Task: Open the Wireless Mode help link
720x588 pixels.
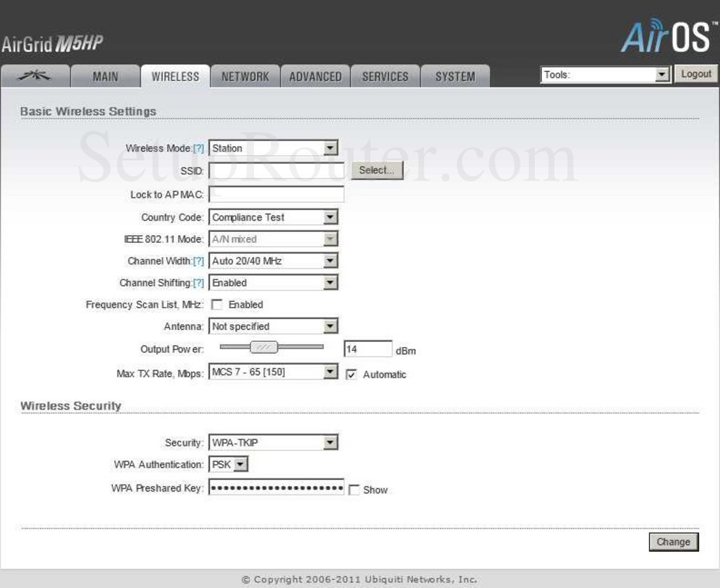Action: point(198,148)
